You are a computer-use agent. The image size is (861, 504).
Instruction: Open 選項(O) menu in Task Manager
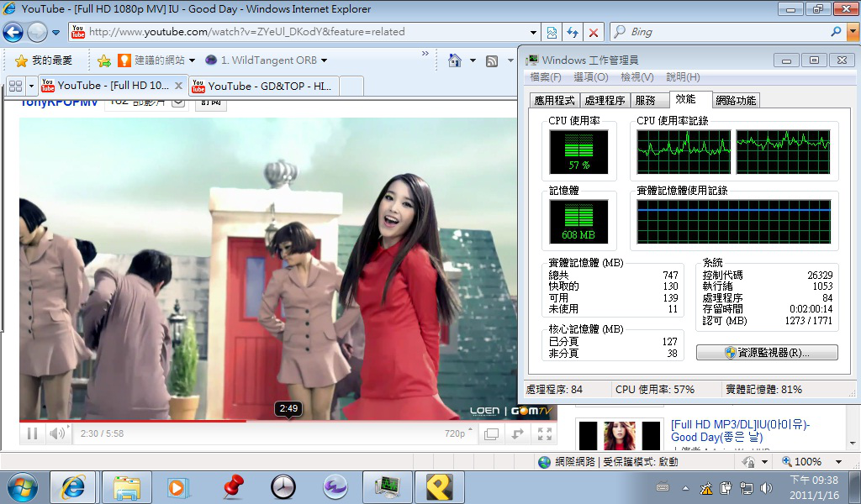click(x=591, y=77)
